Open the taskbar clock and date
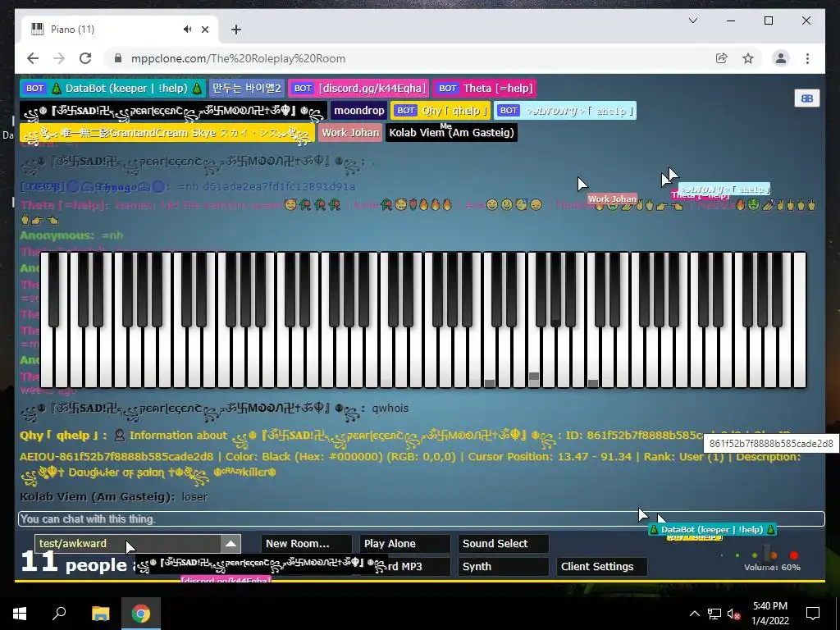 (x=769, y=614)
